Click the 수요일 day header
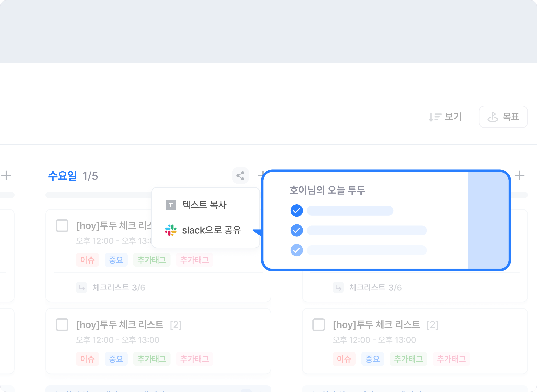Screen dimensions: 537x392 62,176
